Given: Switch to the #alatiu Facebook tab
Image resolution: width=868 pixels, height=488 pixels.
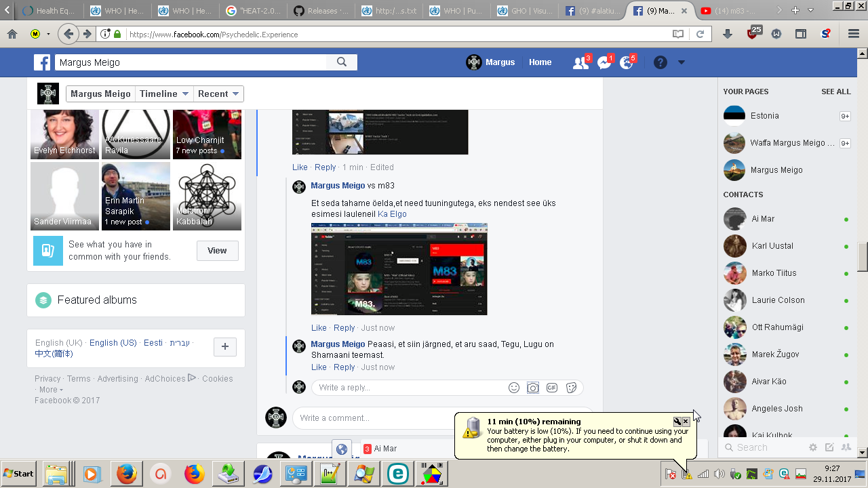Looking at the screenshot, I should [x=593, y=11].
